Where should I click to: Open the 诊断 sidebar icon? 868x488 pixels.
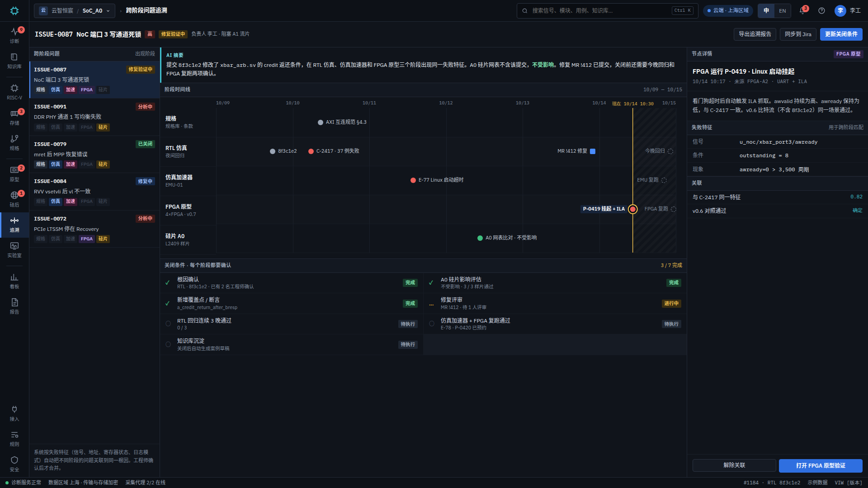click(x=14, y=35)
